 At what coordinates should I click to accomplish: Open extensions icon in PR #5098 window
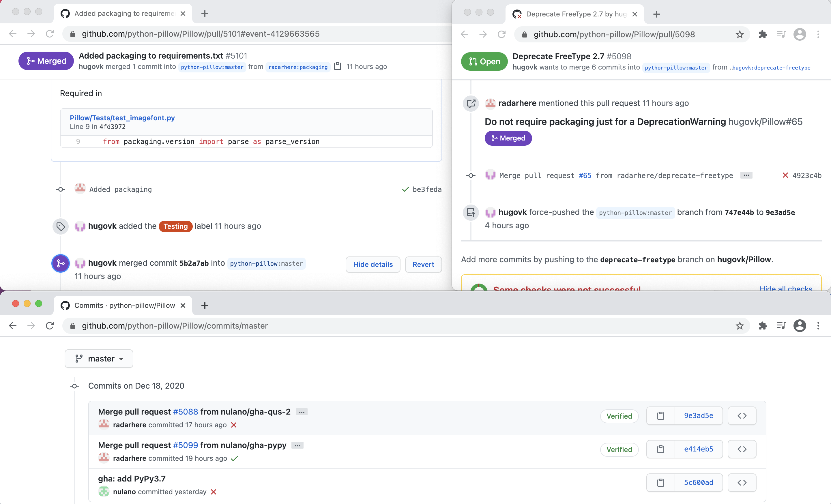click(x=763, y=34)
